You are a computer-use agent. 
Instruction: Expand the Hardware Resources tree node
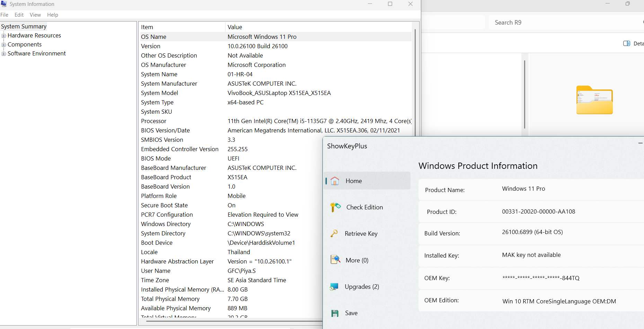[4, 36]
